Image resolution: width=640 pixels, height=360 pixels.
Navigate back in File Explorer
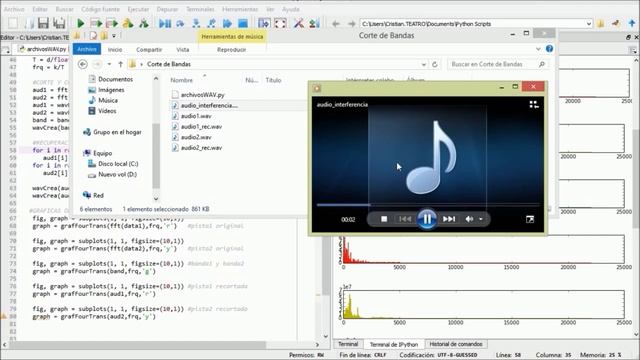(82, 64)
